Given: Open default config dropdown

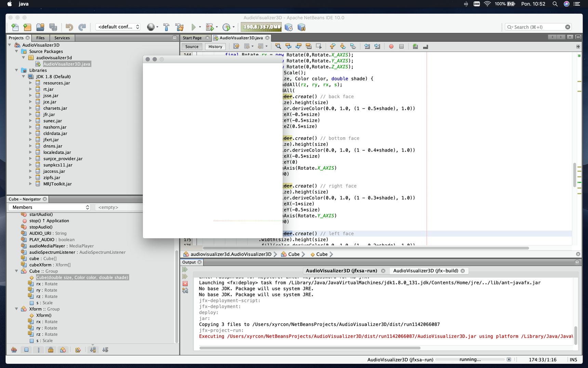Looking at the screenshot, I should (x=118, y=27).
